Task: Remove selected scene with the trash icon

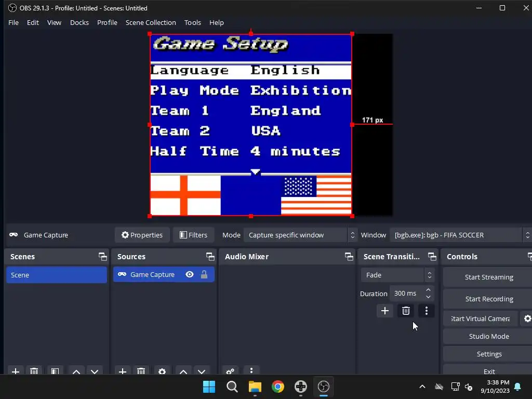Action: tap(34, 371)
